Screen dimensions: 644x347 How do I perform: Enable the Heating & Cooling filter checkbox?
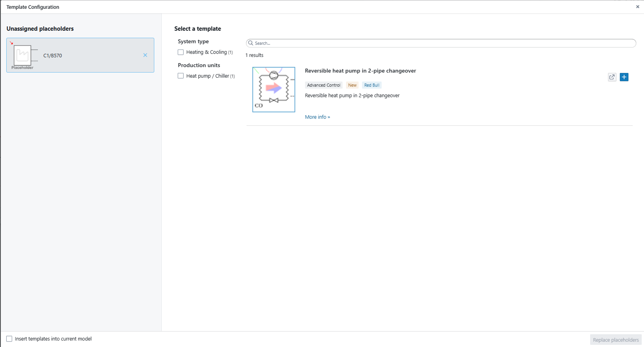[x=181, y=52]
